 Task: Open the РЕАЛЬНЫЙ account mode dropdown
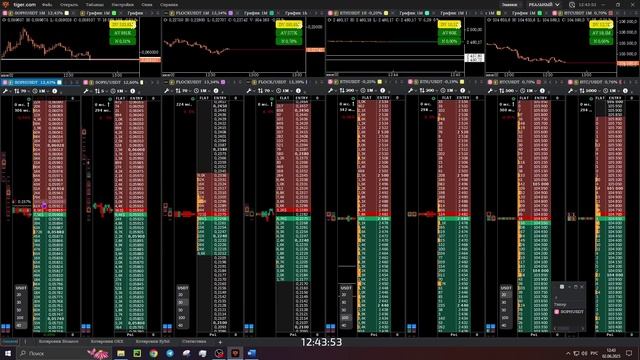[x=544, y=5]
